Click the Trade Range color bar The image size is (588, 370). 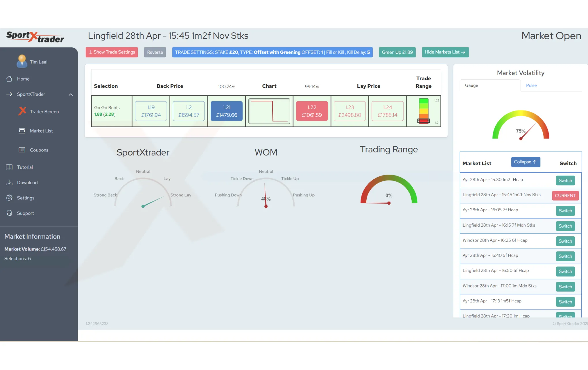click(423, 111)
